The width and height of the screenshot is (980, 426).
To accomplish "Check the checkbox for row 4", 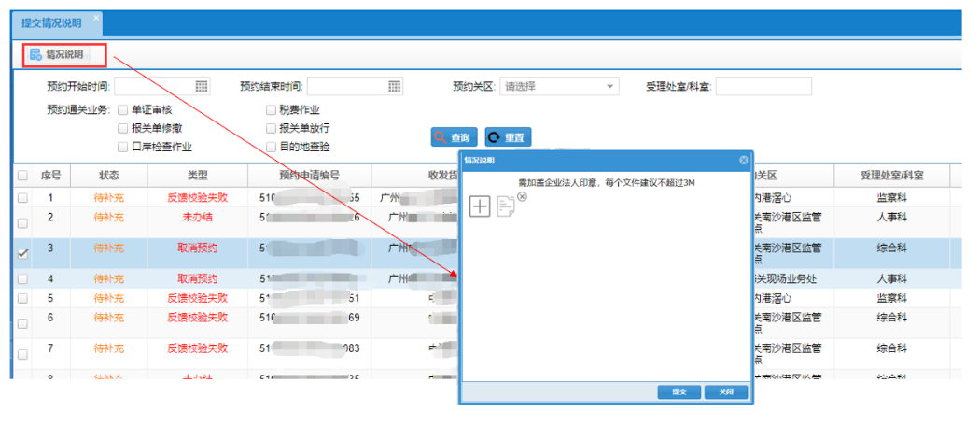I will 22,278.
